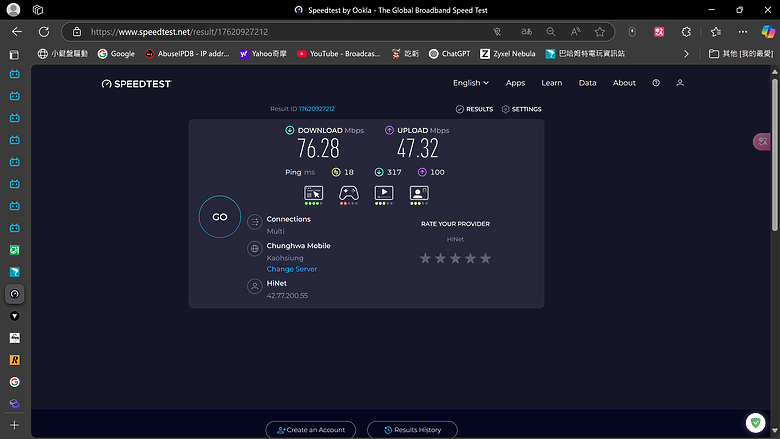The width and height of the screenshot is (780, 439).
Task: Click the upload speed value 47.32
Action: tap(418, 148)
